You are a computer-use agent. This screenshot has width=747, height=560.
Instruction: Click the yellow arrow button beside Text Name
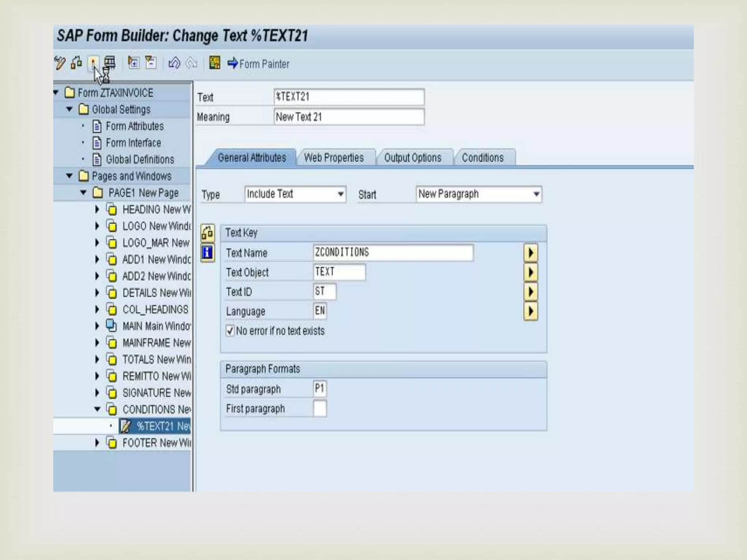point(530,253)
